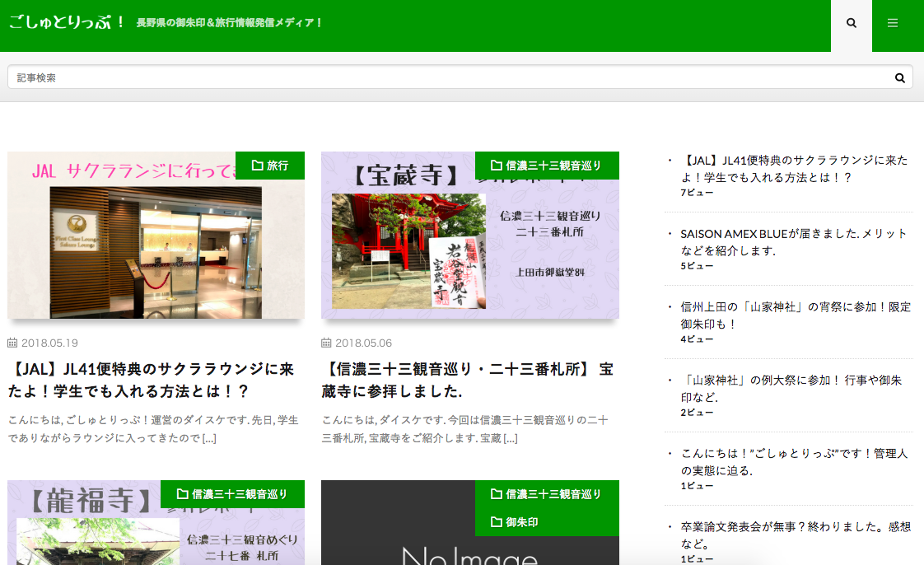
Task: Open sidebar link SAISON AMEX BLUEが届きました
Action: [794, 242]
